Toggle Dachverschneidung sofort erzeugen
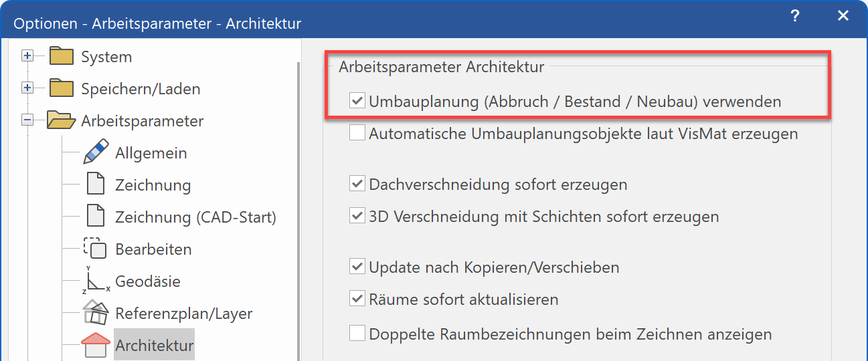The height and width of the screenshot is (361, 868). pos(357,185)
